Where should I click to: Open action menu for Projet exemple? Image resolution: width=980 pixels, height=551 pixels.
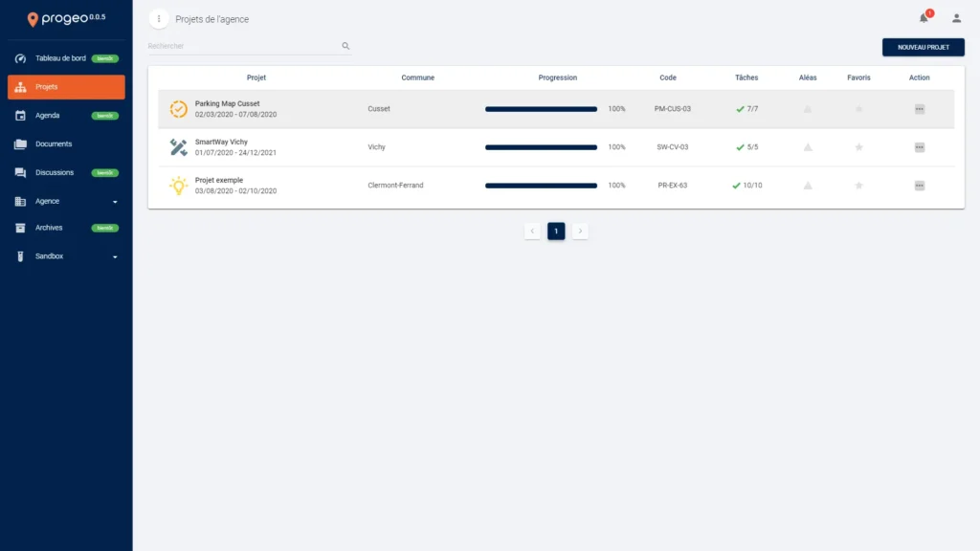[919, 186]
